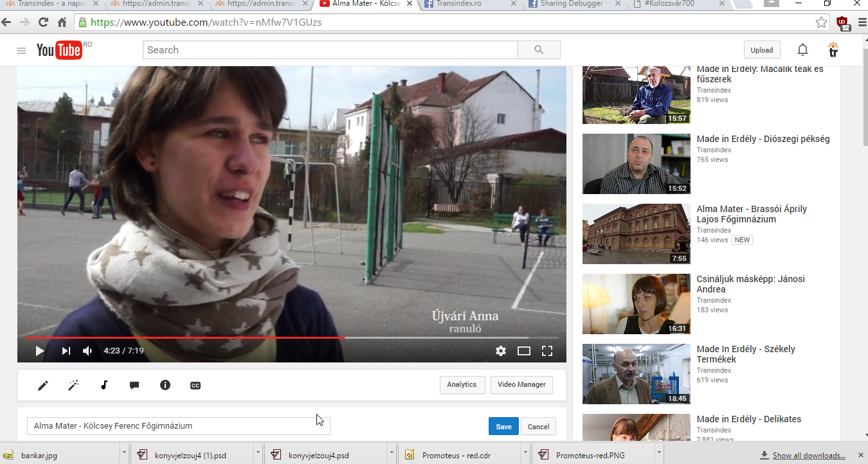Viewport: 868px width, 464px height.
Task: Click the Video Manager button
Action: (521, 385)
